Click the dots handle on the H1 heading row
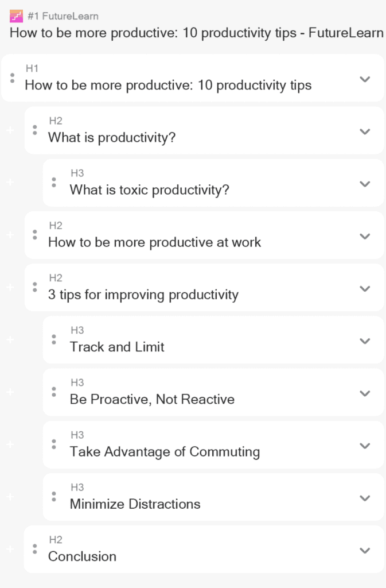386x588 pixels. (x=13, y=78)
